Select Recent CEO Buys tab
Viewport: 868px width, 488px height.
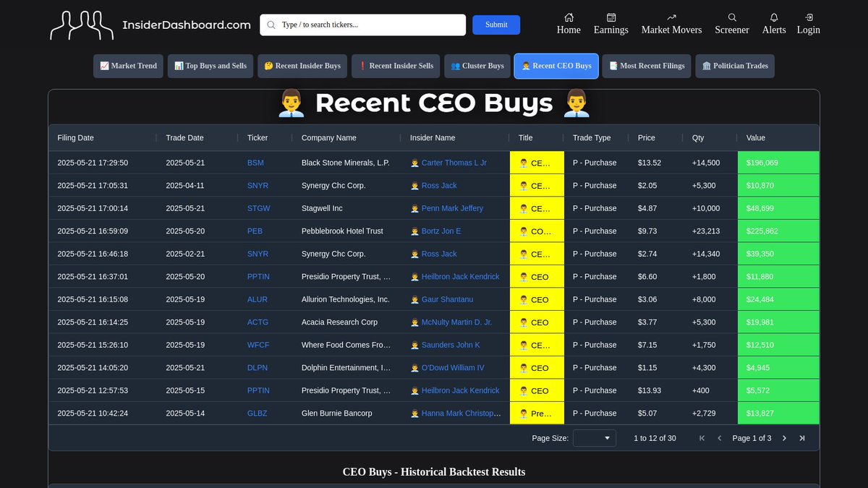[x=556, y=66]
